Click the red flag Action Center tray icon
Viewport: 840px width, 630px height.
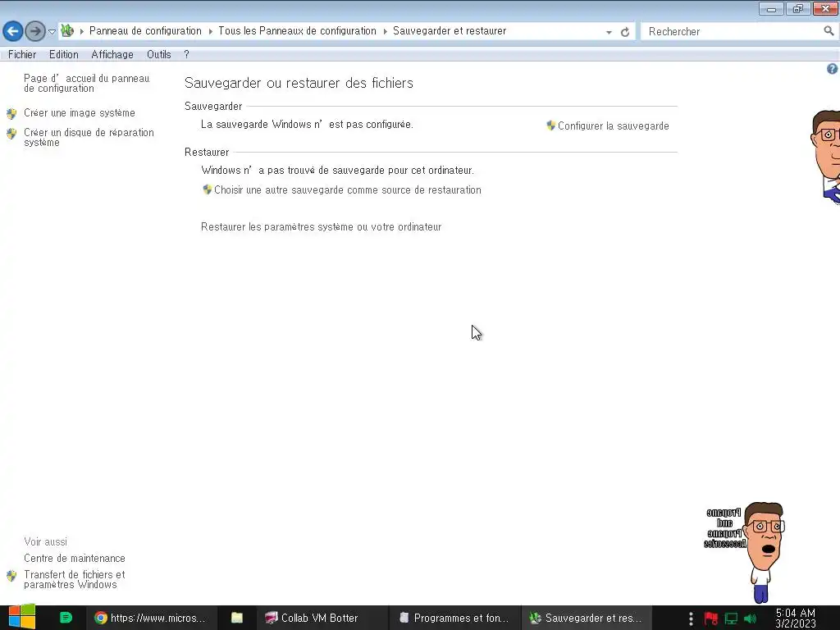tap(710, 619)
